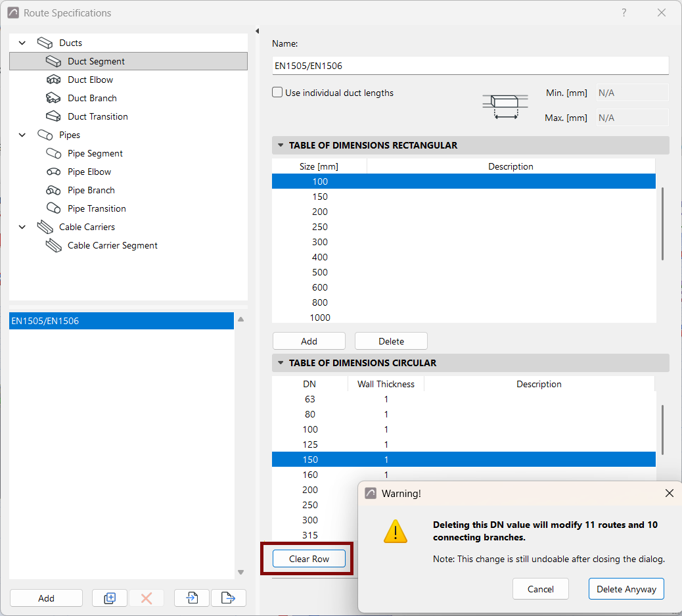Select the Duct Segment tree item
The width and height of the screenshot is (682, 616).
tap(128, 61)
